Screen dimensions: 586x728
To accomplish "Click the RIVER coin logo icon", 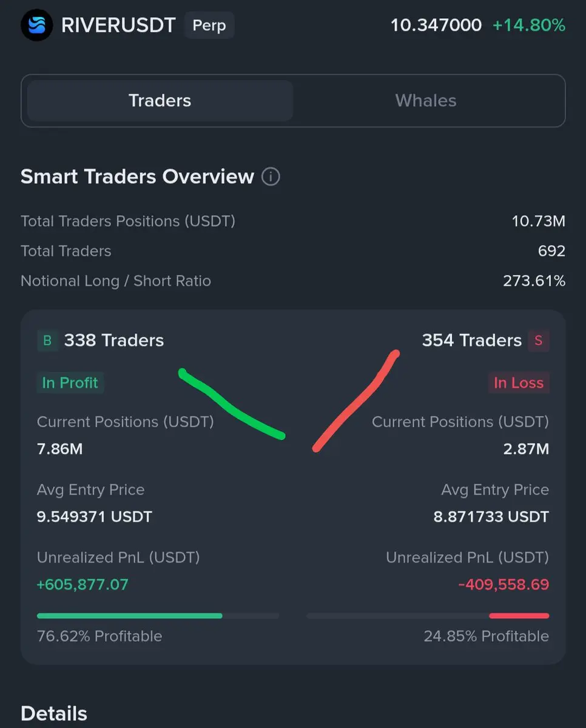I will (37, 25).
